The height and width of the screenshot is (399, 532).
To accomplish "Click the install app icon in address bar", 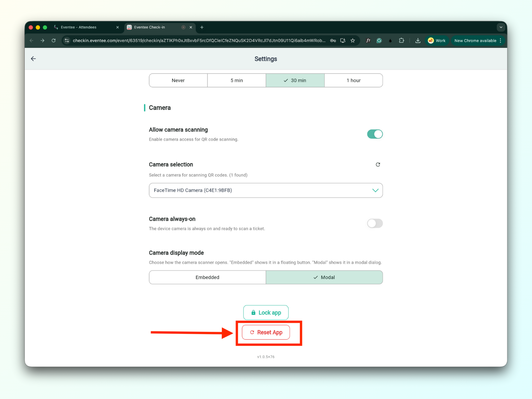I will click(343, 41).
